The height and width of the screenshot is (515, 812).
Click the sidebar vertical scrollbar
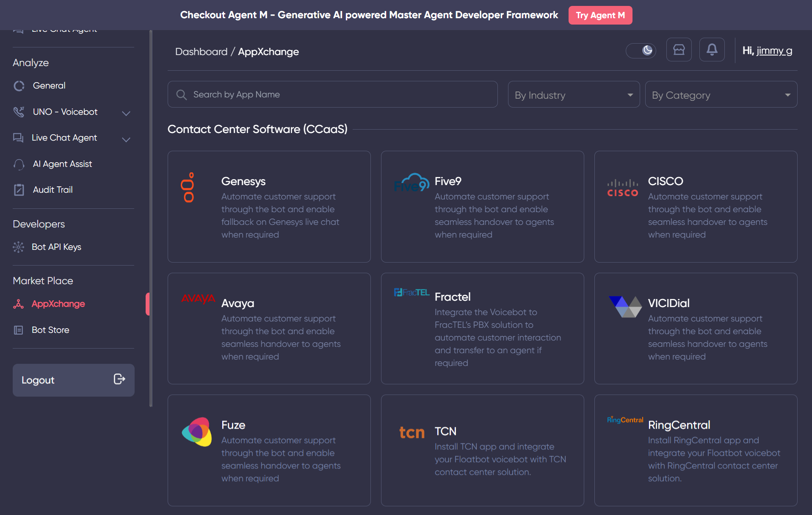[x=151, y=218]
